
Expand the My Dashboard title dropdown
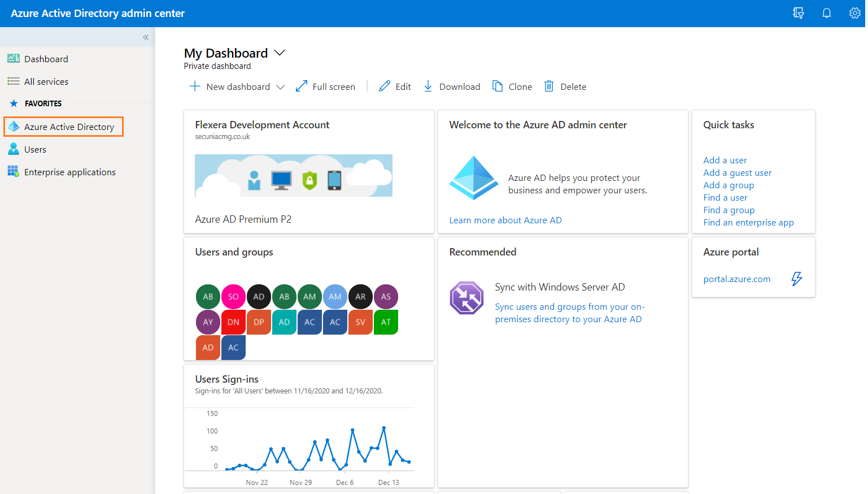(280, 53)
